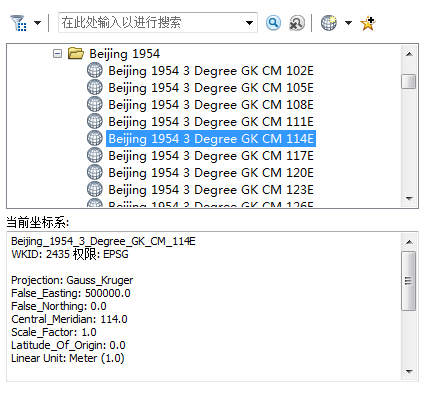Click the False_Easting: 500000.0 line
Screen dimensions: 431x393
71,293
